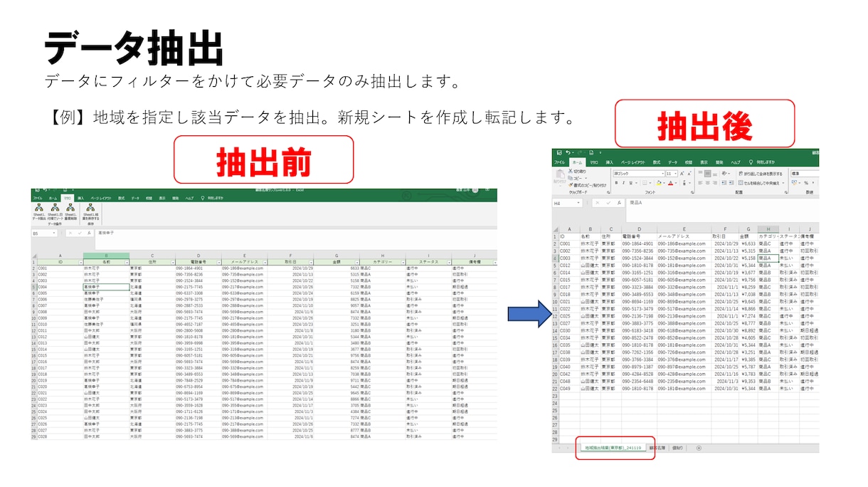Image resolution: width=868 pixels, height=487 pixels.
Task: Click the insert function fx icon in right Excel
Action: point(619,203)
